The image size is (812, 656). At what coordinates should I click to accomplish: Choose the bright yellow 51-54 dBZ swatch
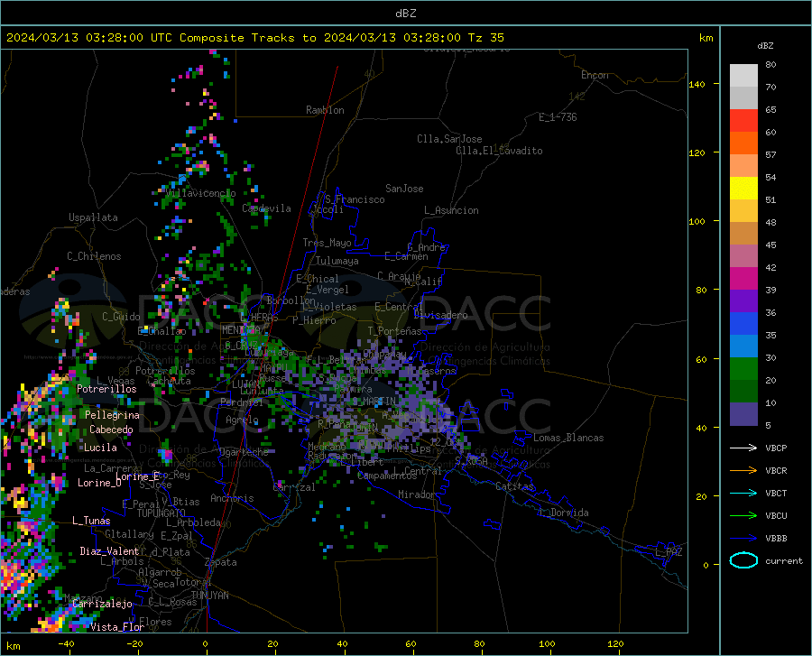(x=743, y=189)
